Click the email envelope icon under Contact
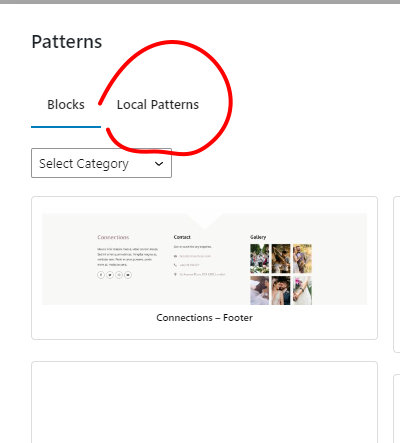This screenshot has width=400, height=443. tap(175, 256)
